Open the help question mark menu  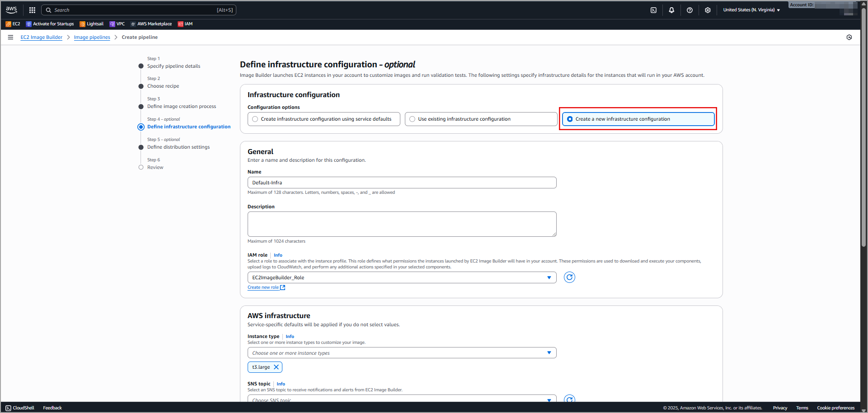(x=690, y=10)
